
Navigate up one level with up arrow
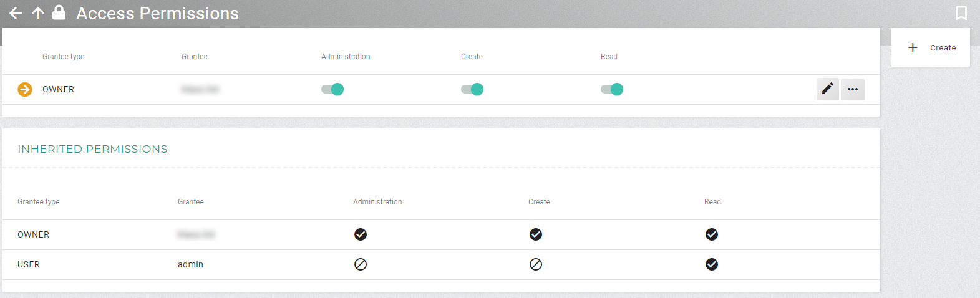point(38,13)
